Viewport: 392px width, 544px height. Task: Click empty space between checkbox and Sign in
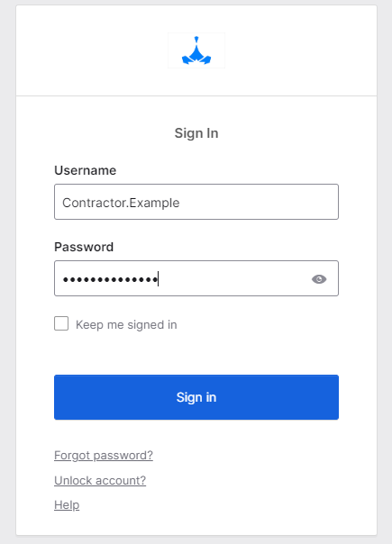[x=196, y=353]
